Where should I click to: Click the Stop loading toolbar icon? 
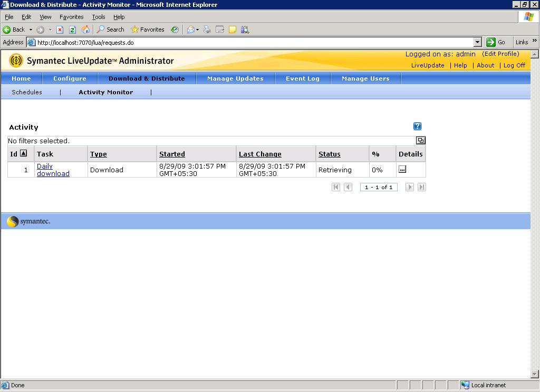click(60, 30)
